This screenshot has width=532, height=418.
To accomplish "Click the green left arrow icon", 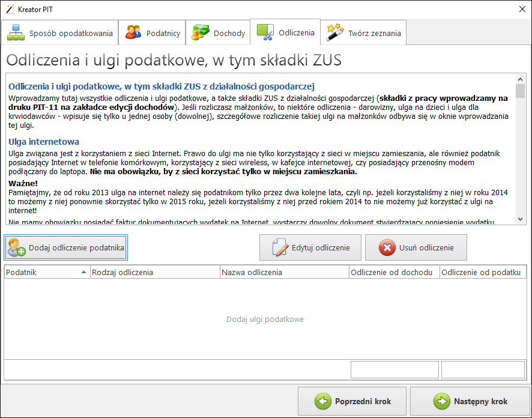I will pos(323,401).
